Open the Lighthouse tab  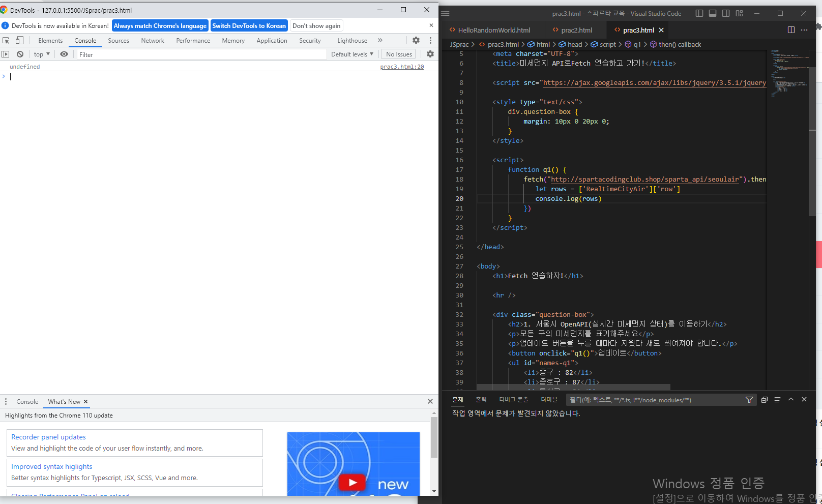pos(352,41)
